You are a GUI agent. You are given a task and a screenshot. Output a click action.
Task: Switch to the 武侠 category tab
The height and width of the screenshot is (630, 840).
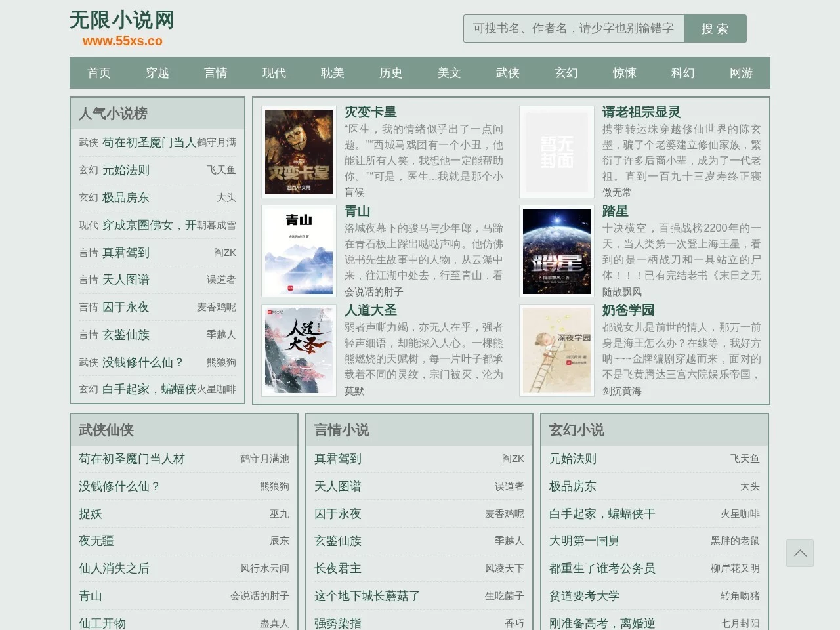[507, 73]
